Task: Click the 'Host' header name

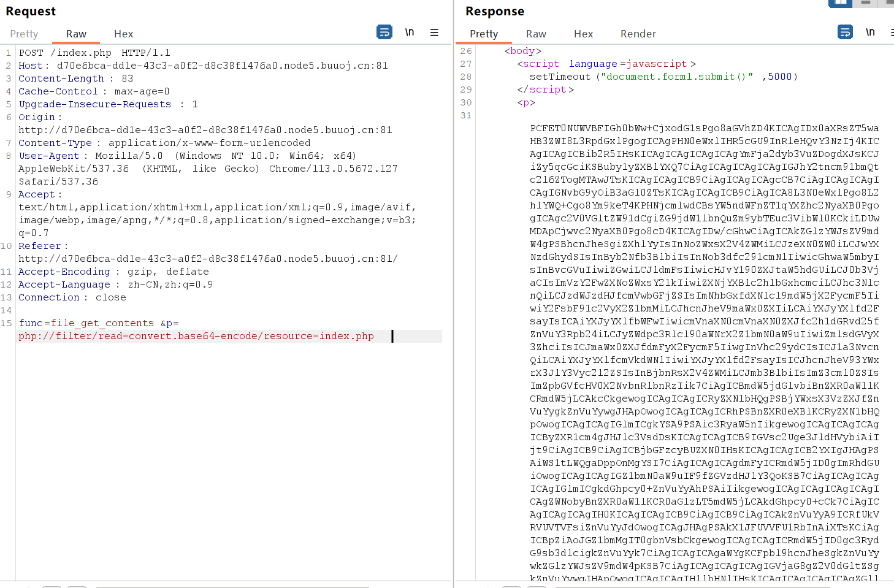Action: [31, 66]
